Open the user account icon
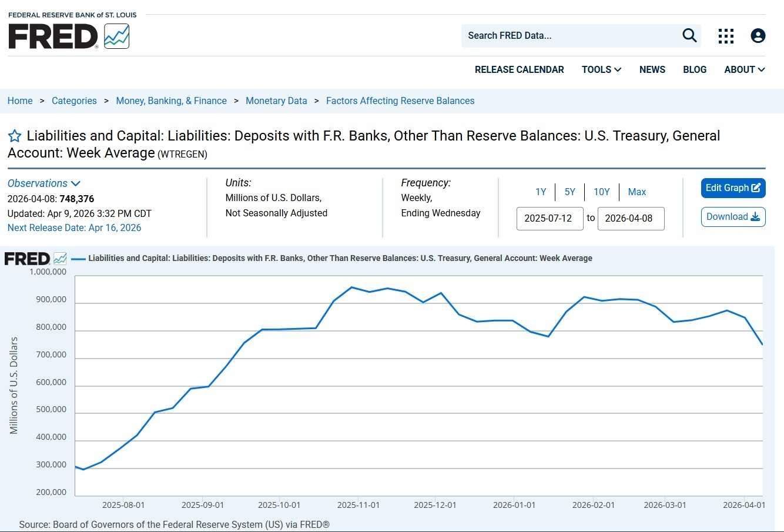Image resolution: width=784 pixels, height=532 pixels. [x=758, y=36]
